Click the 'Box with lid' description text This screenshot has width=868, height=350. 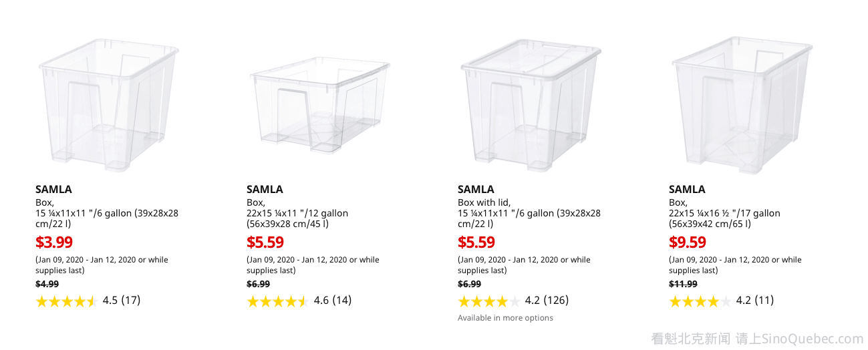click(484, 202)
